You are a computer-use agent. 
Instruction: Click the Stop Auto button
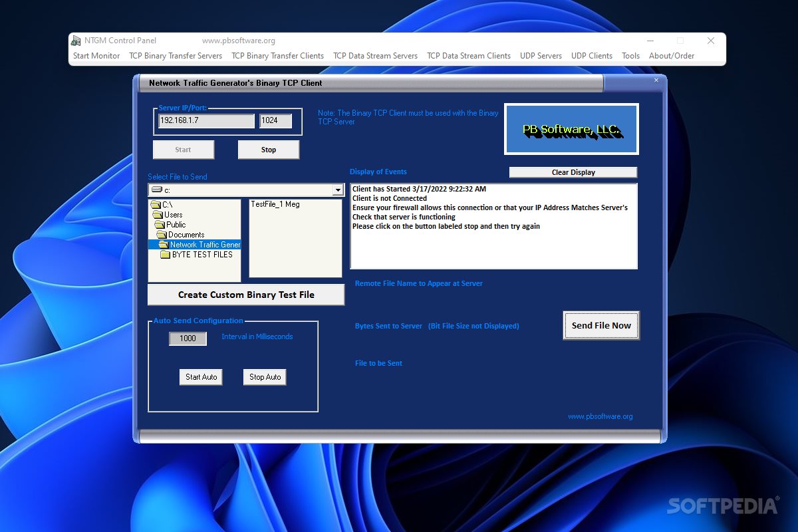tap(265, 377)
